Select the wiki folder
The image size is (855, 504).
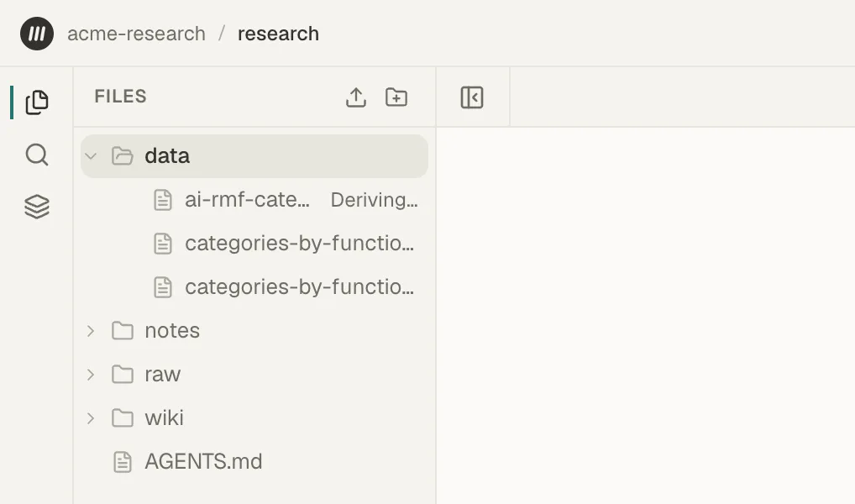254,417
